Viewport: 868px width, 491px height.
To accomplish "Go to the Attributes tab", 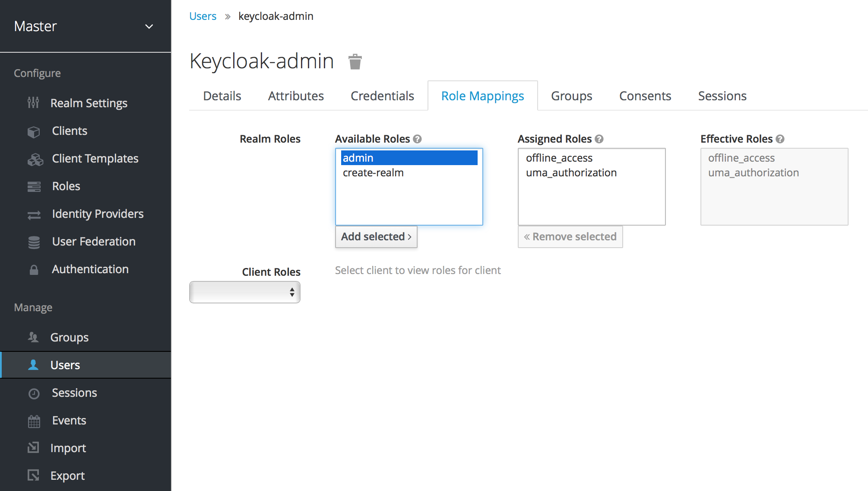I will tap(296, 96).
